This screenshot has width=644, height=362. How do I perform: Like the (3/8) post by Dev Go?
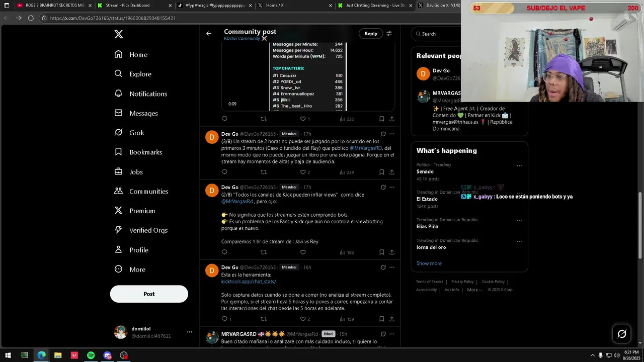tap(303, 172)
